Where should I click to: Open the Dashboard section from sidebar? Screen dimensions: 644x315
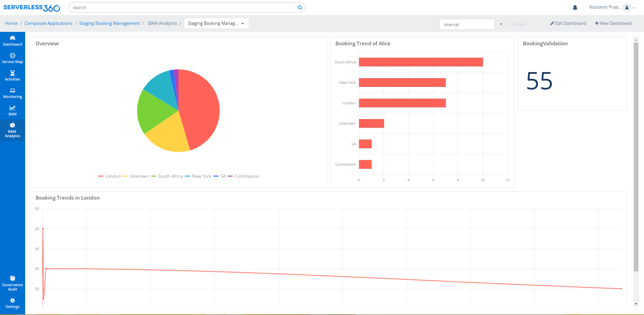[x=12, y=41]
